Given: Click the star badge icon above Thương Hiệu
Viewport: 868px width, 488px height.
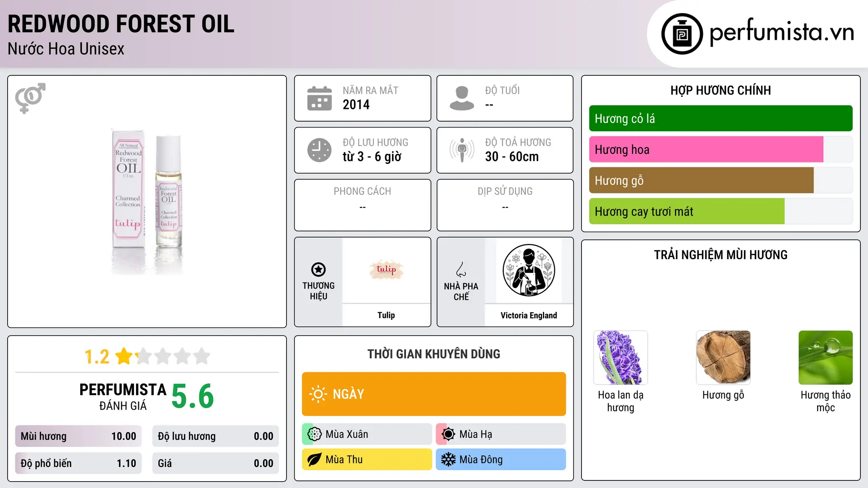Looking at the screenshot, I should point(318,269).
